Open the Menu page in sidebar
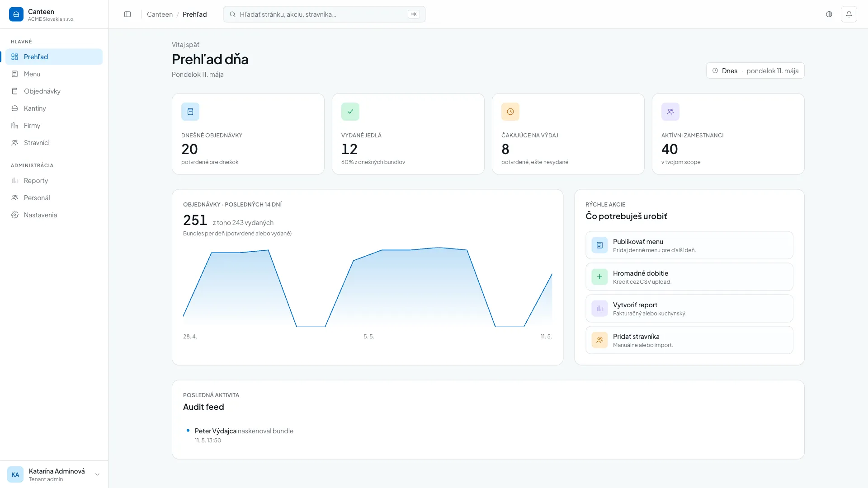The image size is (868, 488). [54, 74]
